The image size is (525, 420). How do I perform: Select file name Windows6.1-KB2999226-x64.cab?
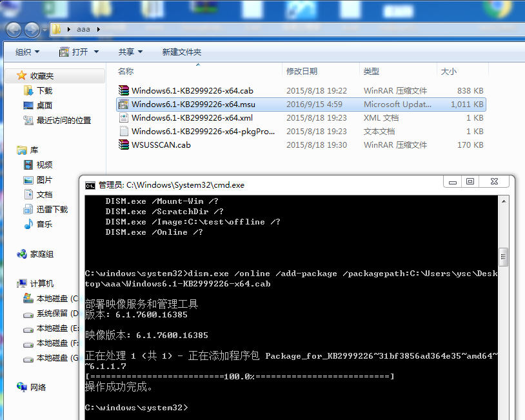pos(192,90)
